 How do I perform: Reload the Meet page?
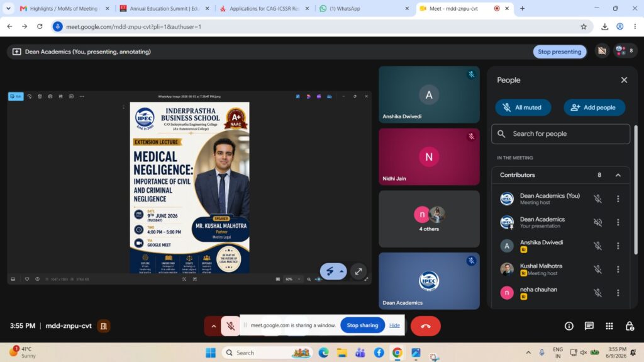pos(40,26)
